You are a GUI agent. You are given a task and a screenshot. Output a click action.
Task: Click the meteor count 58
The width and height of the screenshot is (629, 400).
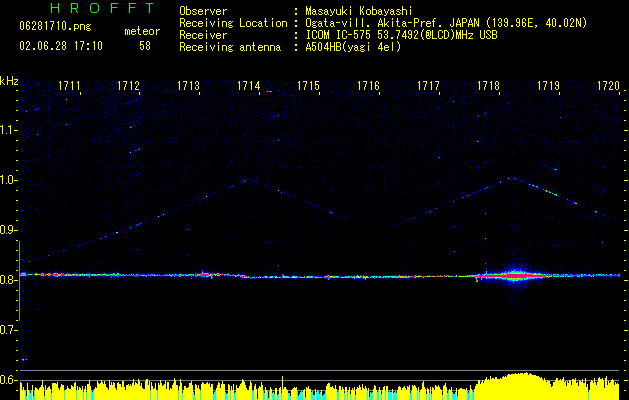(x=145, y=46)
